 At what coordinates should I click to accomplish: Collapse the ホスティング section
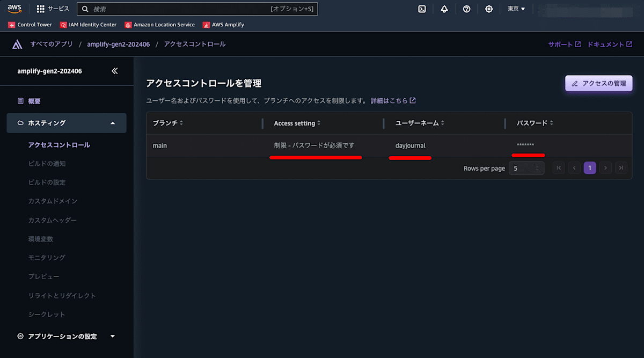[x=67, y=123]
